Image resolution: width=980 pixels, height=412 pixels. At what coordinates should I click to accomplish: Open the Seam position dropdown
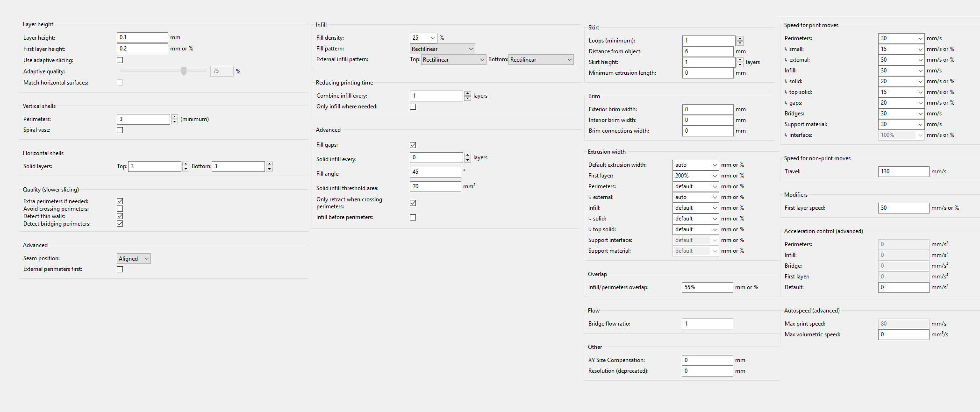(x=134, y=259)
